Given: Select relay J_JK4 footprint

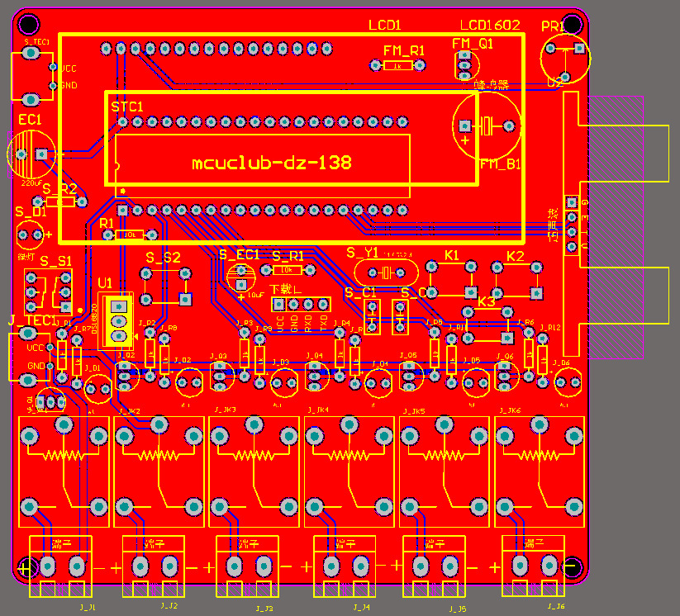Looking at the screenshot, I should [x=350, y=471].
